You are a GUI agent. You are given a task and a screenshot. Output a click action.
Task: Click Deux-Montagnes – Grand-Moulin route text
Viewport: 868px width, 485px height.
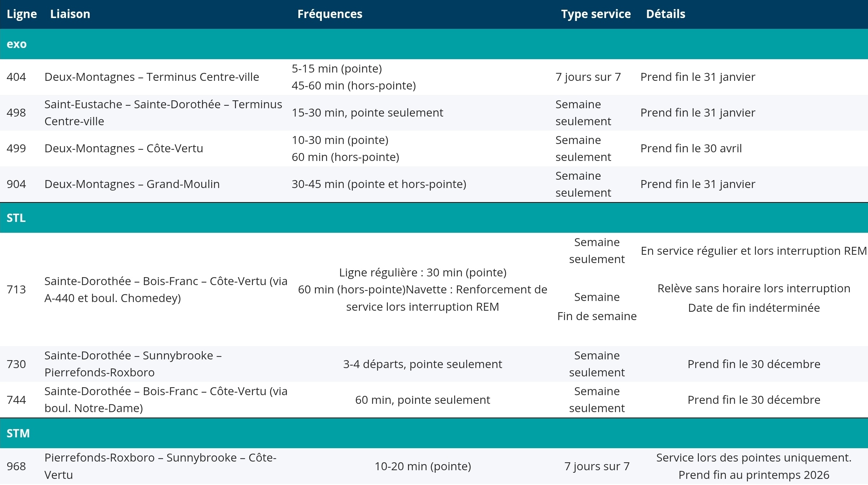point(132,184)
